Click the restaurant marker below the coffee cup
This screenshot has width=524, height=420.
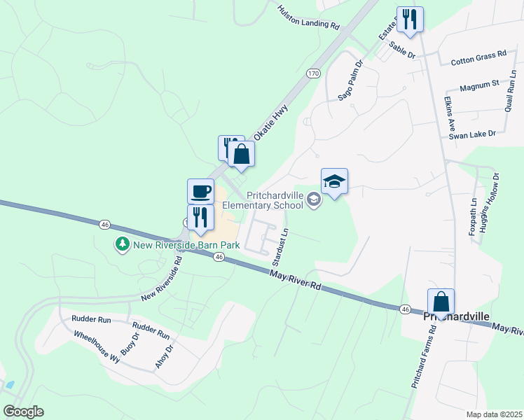[x=200, y=218]
